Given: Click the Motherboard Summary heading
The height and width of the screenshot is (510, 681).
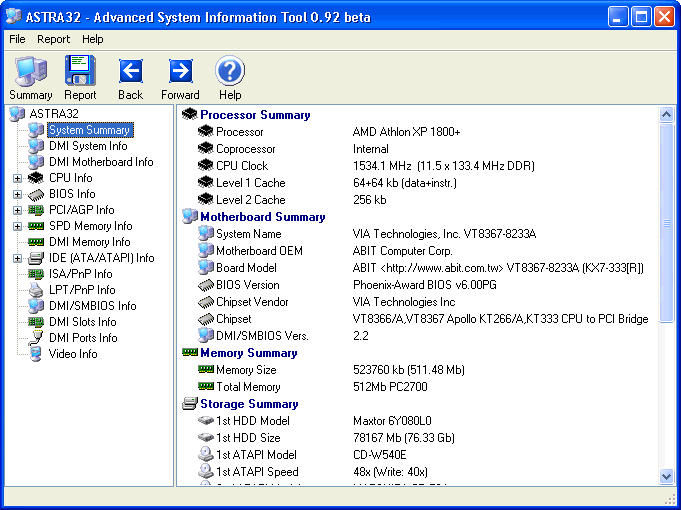Looking at the screenshot, I should coord(263,217).
